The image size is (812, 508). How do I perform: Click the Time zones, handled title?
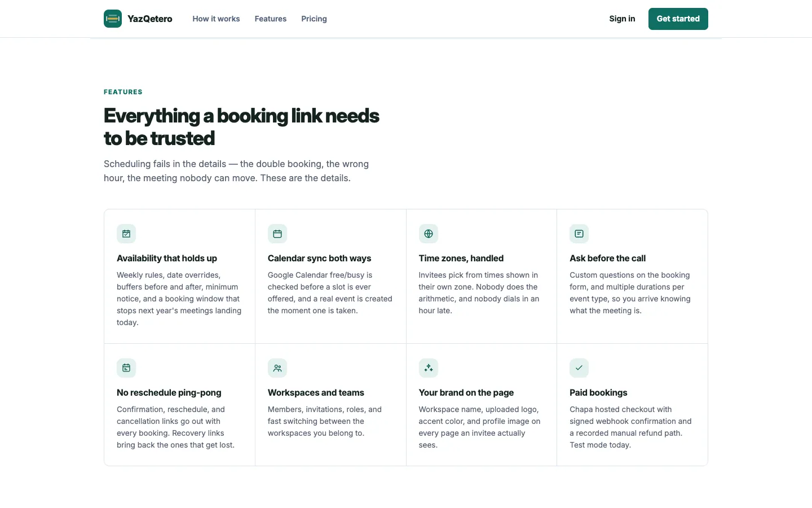461,258
